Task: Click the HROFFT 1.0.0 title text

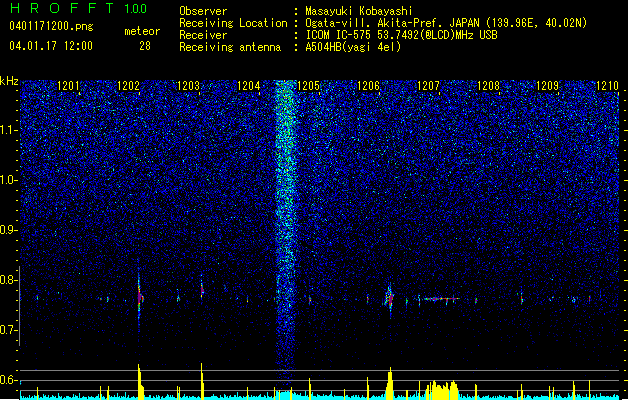Action: 79,8
